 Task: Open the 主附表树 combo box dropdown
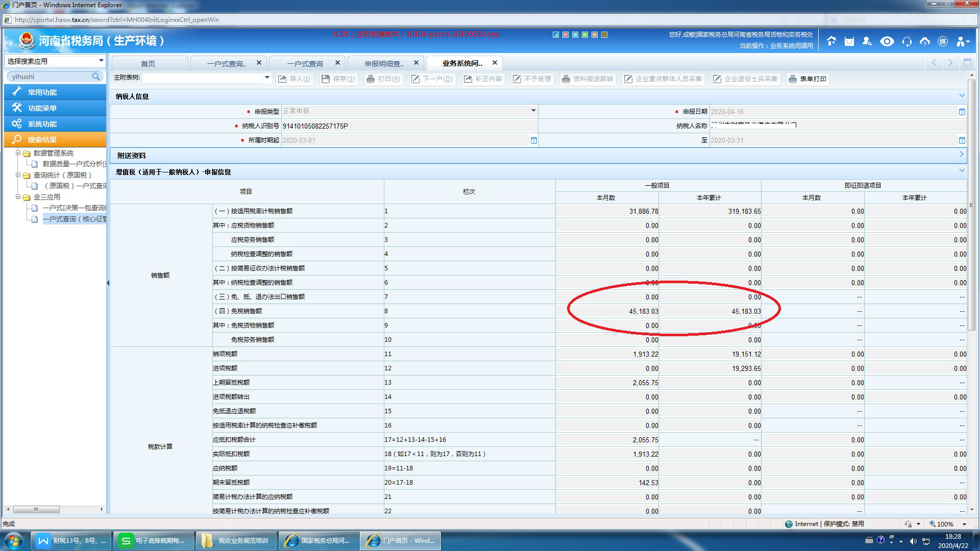pos(266,78)
